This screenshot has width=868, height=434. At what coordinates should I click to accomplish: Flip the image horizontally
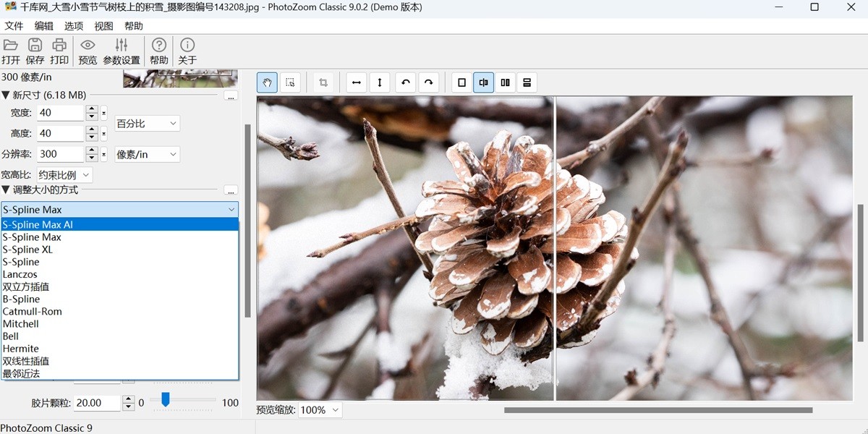[356, 82]
